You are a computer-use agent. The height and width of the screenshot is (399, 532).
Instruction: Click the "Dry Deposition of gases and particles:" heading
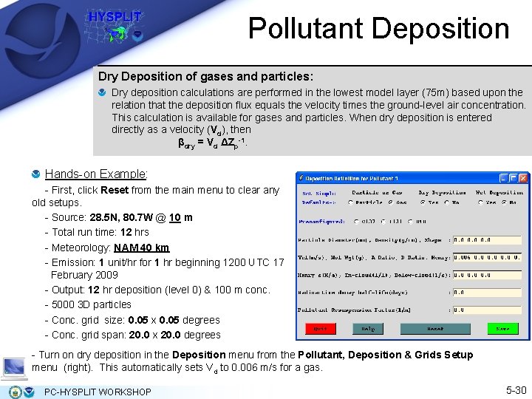click(x=205, y=76)
